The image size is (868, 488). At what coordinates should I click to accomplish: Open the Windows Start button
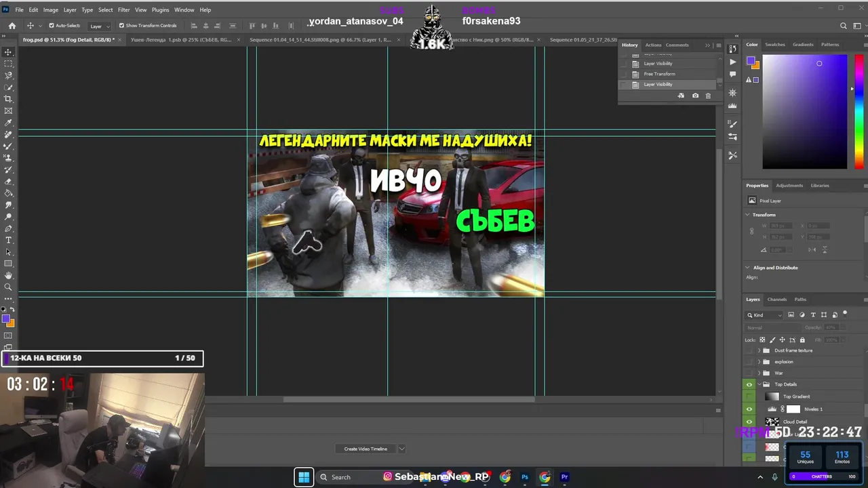(x=304, y=477)
